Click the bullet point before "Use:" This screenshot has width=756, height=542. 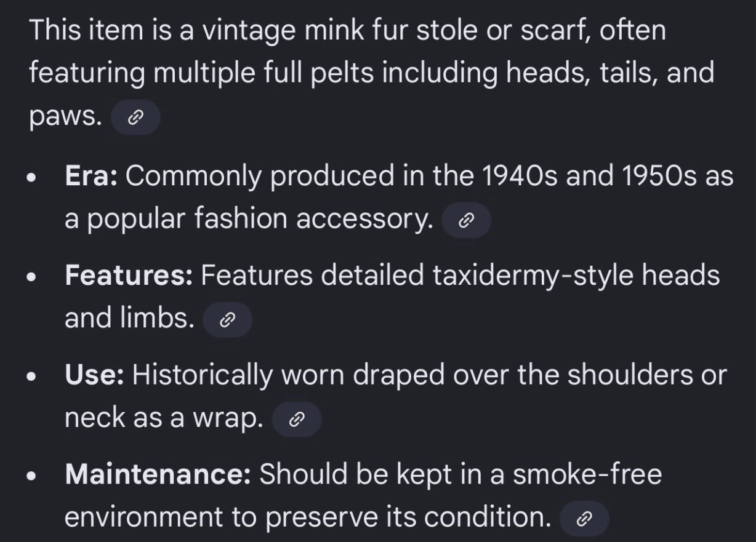[33, 377]
